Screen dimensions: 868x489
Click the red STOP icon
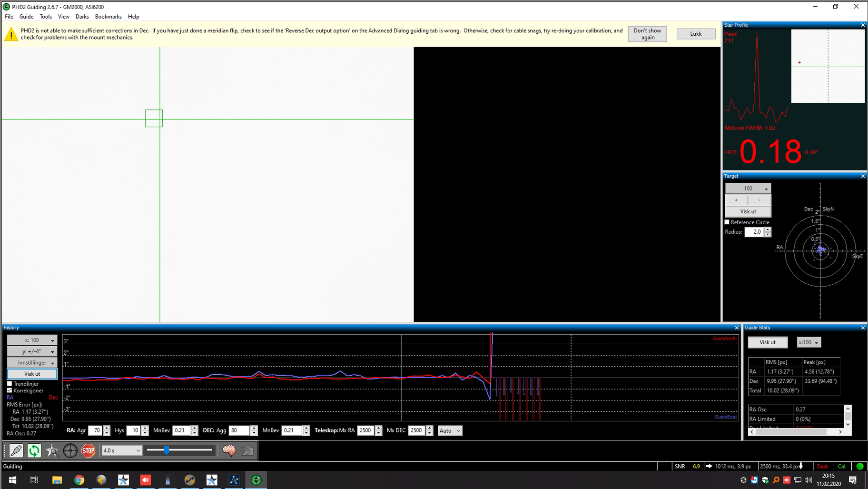[x=89, y=450]
